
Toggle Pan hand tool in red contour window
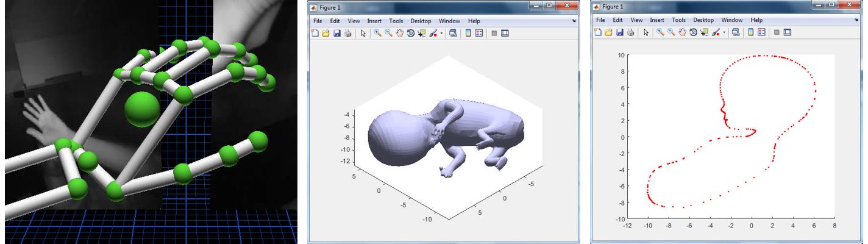click(x=683, y=32)
